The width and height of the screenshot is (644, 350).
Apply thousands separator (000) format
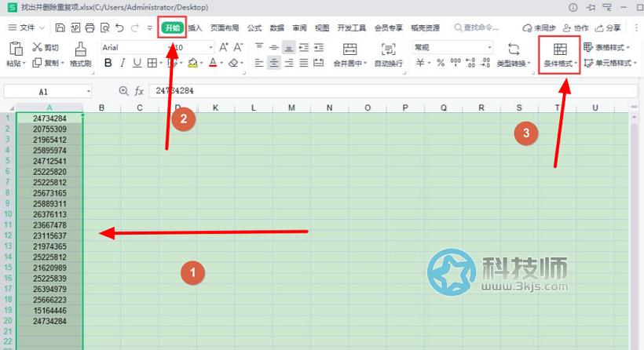click(x=456, y=63)
